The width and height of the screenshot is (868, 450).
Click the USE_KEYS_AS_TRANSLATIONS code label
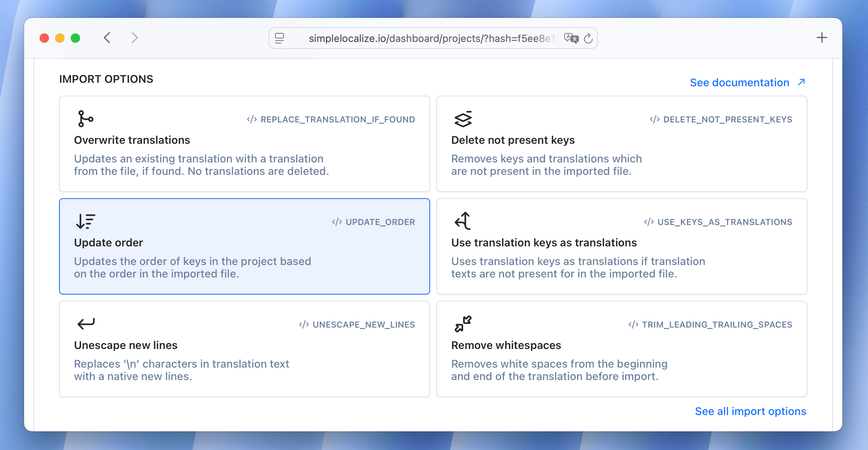coord(725,222)
